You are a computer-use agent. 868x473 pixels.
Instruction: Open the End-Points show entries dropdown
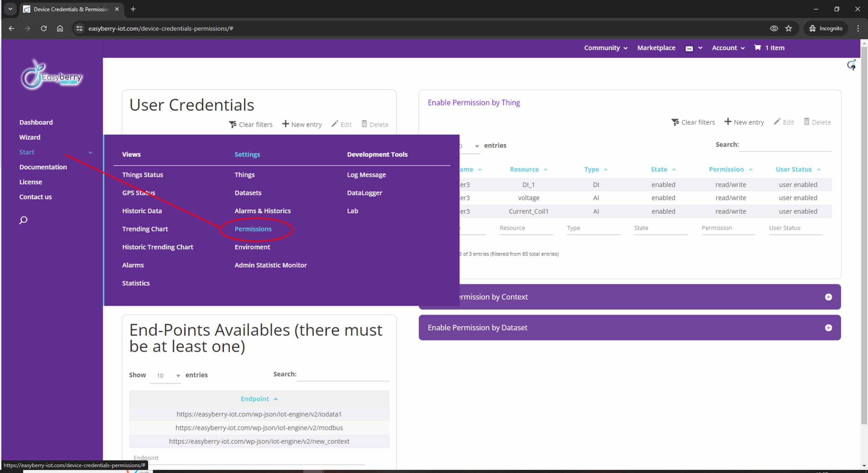click(x=165, y=376)
